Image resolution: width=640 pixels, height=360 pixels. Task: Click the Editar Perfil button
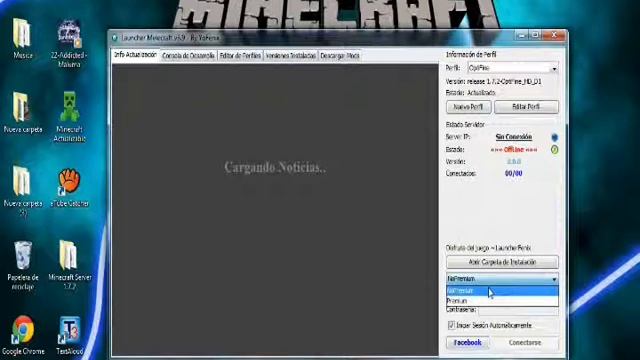click(x=526, y=107)
